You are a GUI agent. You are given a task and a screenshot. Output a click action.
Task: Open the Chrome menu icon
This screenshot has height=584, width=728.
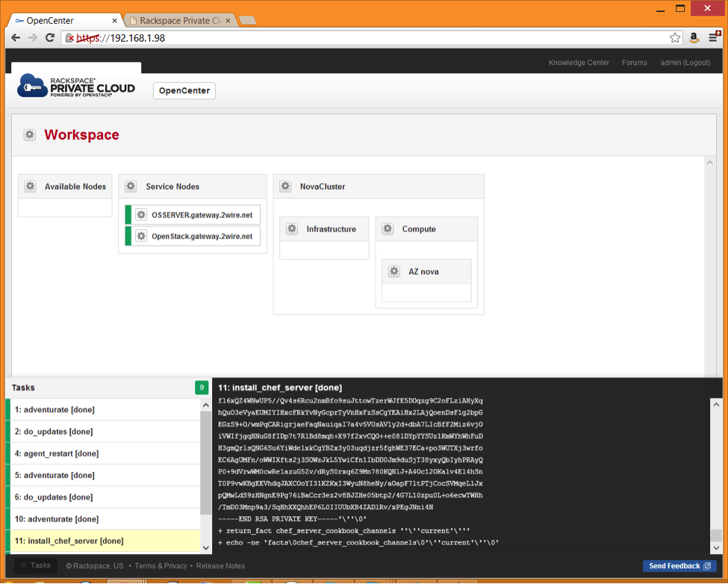(714, 37)
